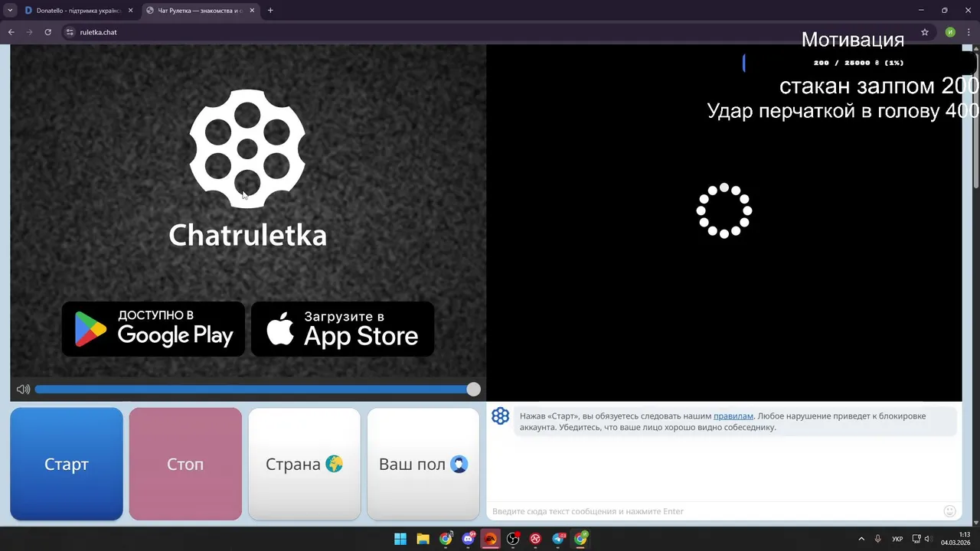Screen dimensions: 980x551
Task: Open Telegram from the taskbar
Action: [558, 539]
